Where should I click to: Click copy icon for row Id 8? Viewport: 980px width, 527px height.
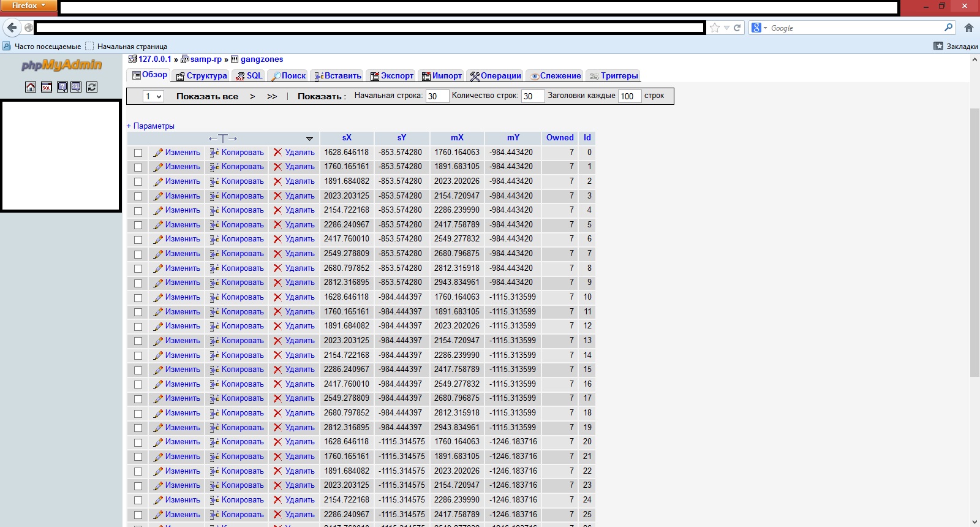point(214,268)
